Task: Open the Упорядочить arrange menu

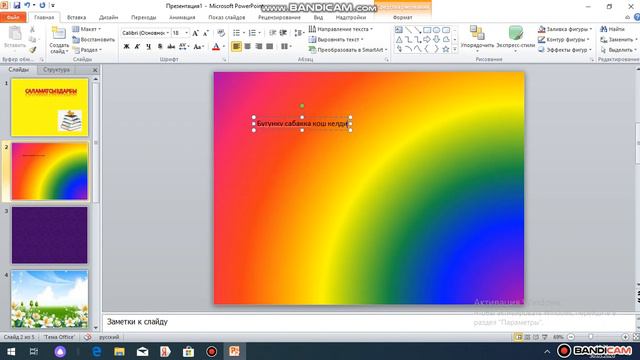Action: click(477, 38)
